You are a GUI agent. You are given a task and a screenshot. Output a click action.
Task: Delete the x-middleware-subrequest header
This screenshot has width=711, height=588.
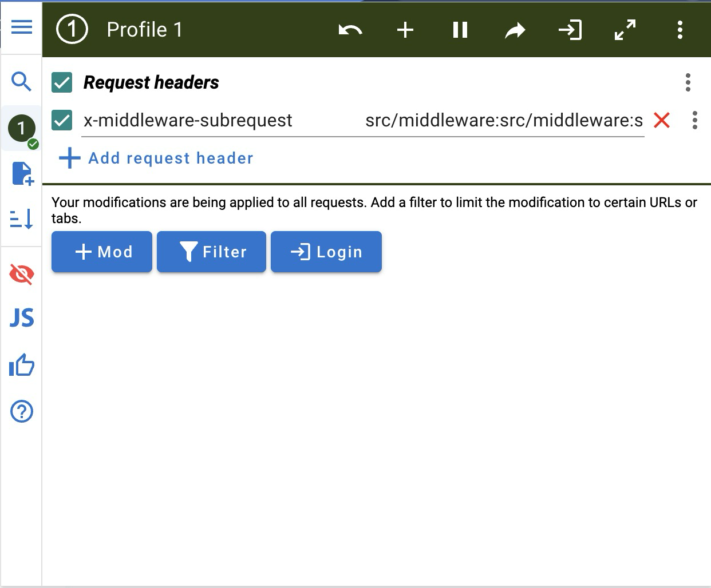click(x=662, y=120)
